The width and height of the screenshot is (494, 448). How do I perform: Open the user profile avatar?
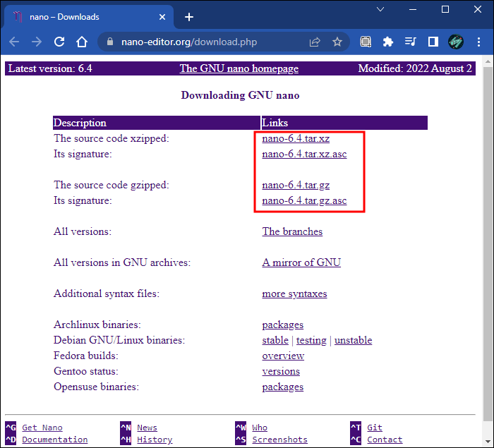pyautogui.click(x=456, y=42)
